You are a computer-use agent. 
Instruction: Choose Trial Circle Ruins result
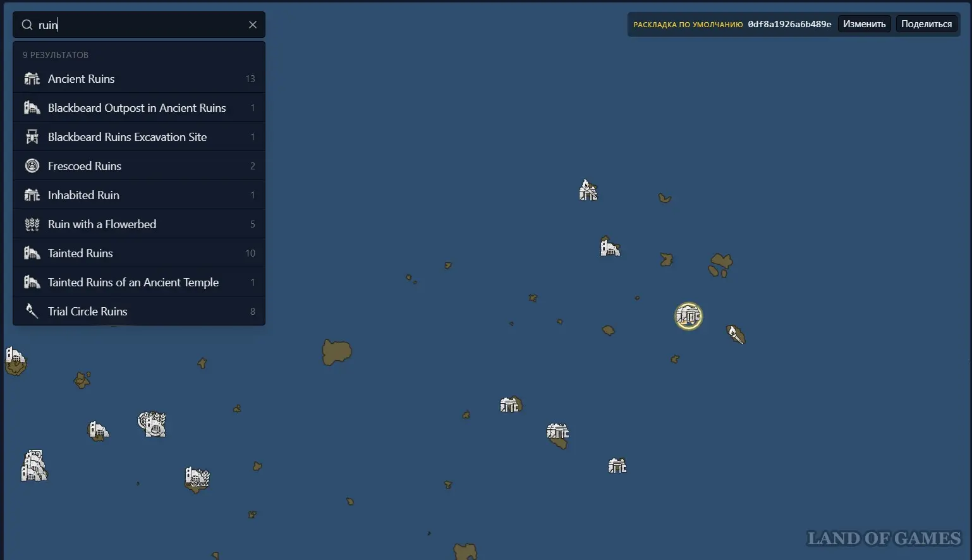coord(138,312)
